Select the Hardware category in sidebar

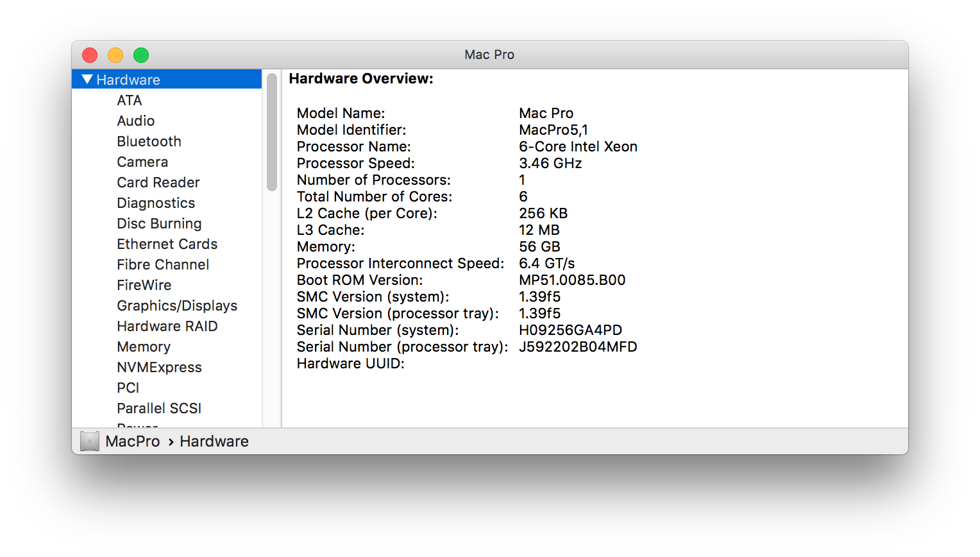pyautogui.click(x=167, y=80)
